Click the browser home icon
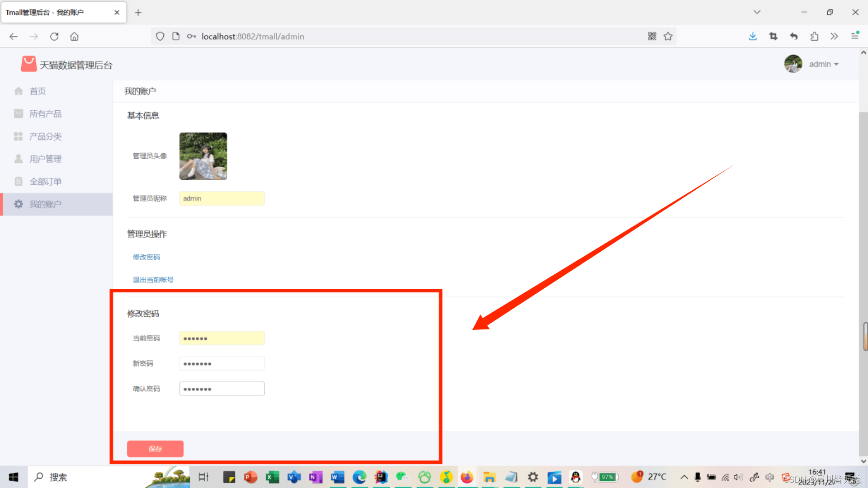This screenshot has height=488, width=868. click(x=75, y=37)
